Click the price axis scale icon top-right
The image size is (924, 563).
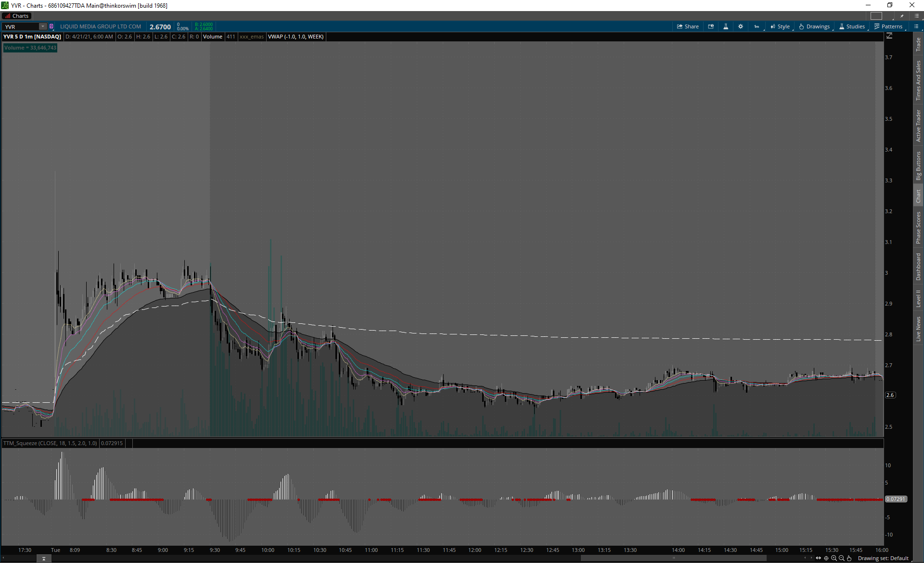(x=889, y=36)
